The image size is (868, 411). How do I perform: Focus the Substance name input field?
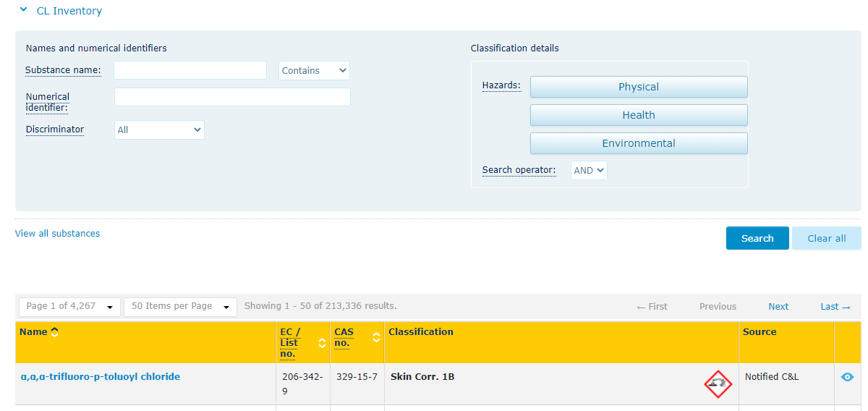tap(190, 70)
